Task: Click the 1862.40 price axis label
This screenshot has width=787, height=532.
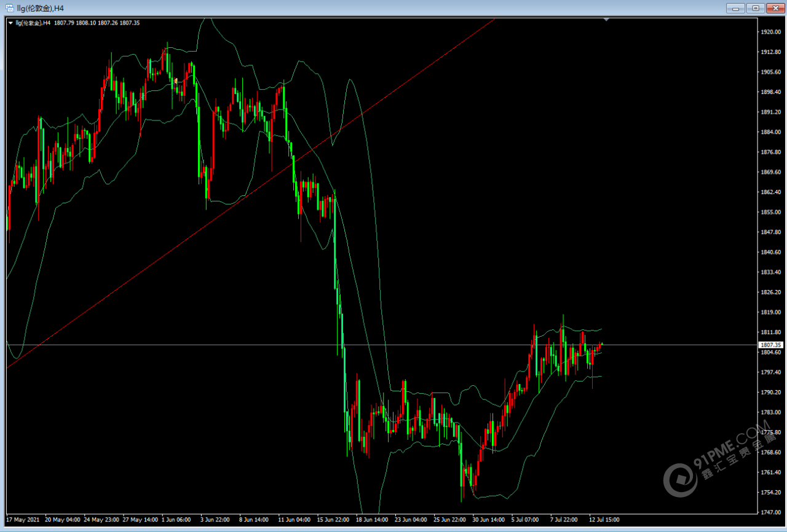Action: [770, 192]
